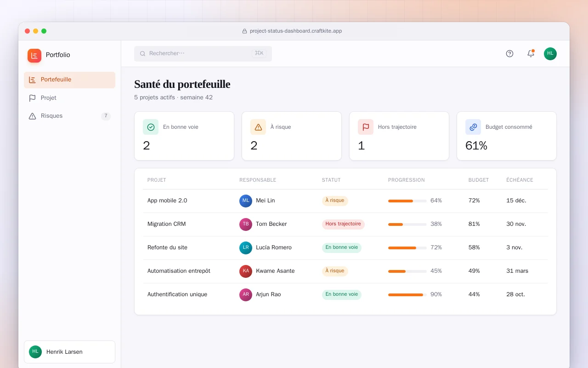Click the Risques count badge 7
The image size is (588, 368).
(x=106, y=116)
